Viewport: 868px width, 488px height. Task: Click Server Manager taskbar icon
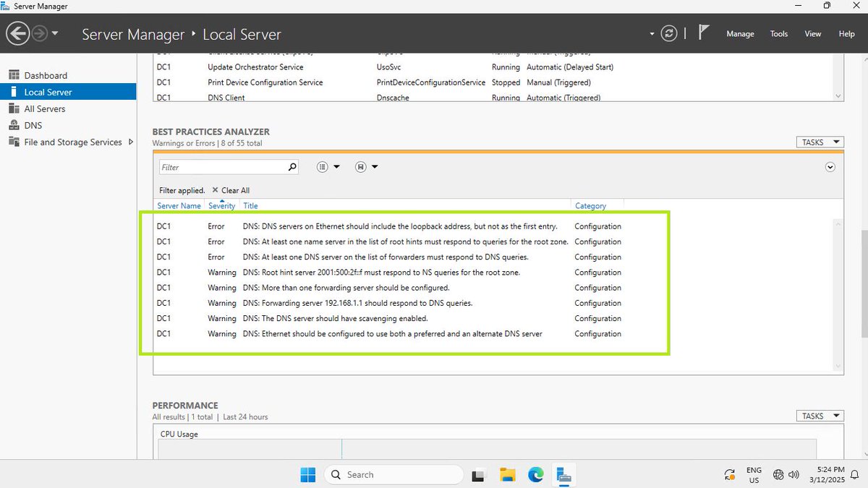[564, 475]
